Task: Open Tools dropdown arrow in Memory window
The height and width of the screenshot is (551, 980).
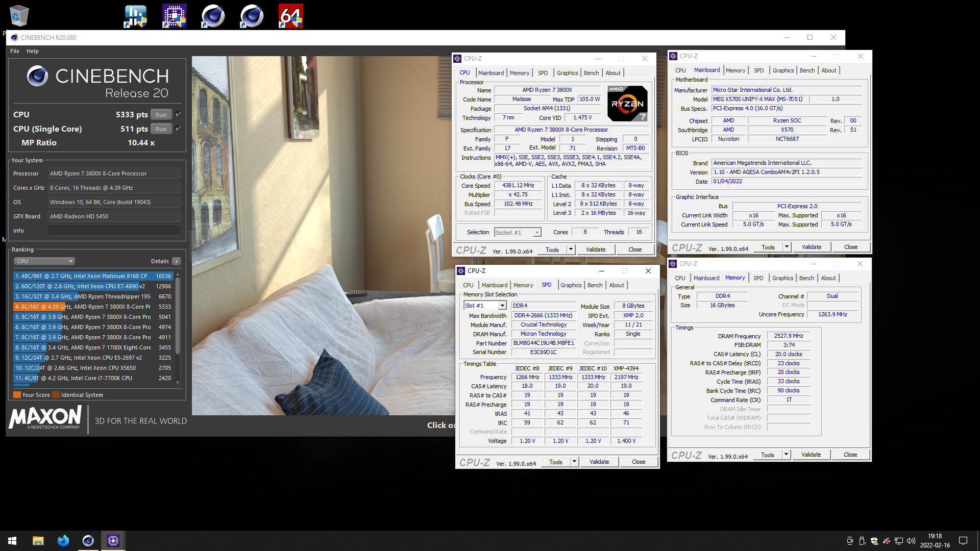Action: pos(786,455)
